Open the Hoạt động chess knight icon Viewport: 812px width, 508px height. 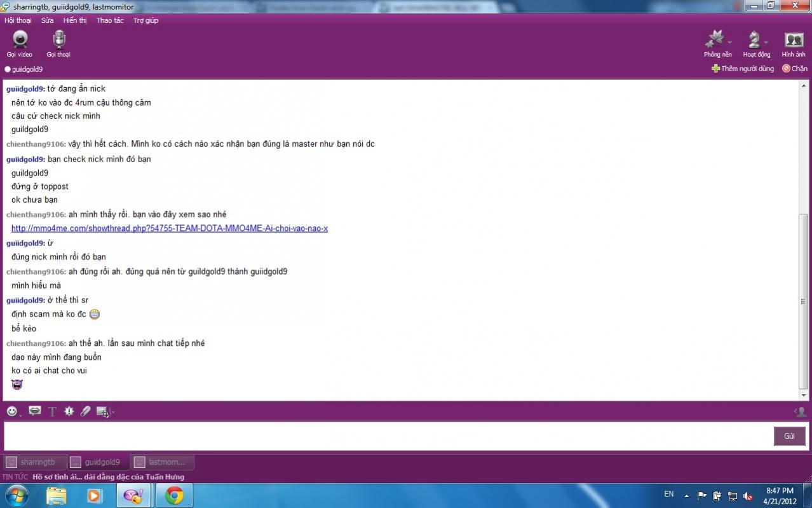click(x=754, y=39)
